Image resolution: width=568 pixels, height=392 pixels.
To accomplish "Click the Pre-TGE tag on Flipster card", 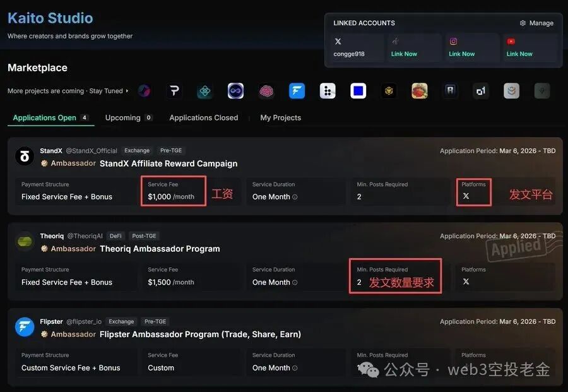I will 155,321.
